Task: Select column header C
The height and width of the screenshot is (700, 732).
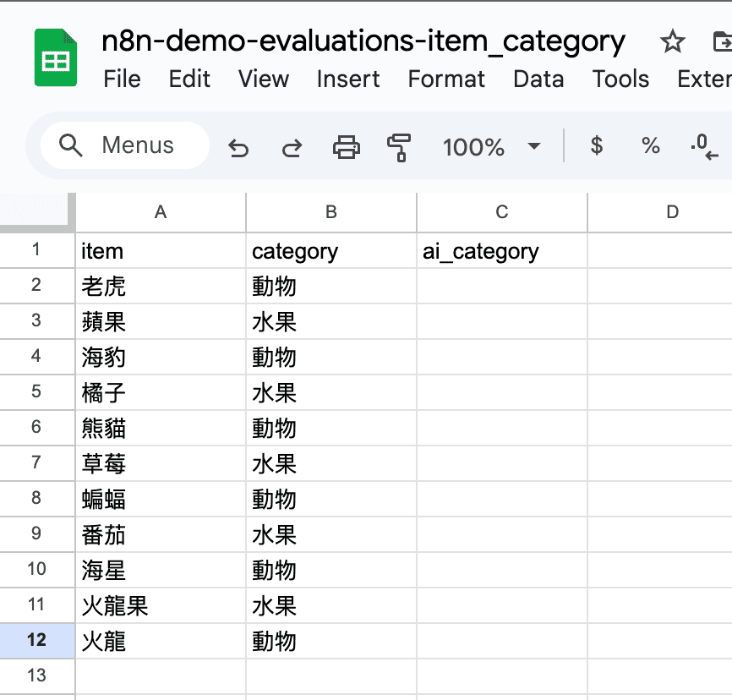Action: click(x=501, y=212)
